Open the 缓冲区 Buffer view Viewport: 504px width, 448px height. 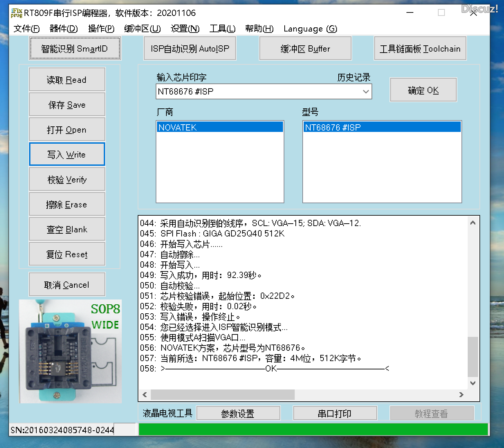305,48
